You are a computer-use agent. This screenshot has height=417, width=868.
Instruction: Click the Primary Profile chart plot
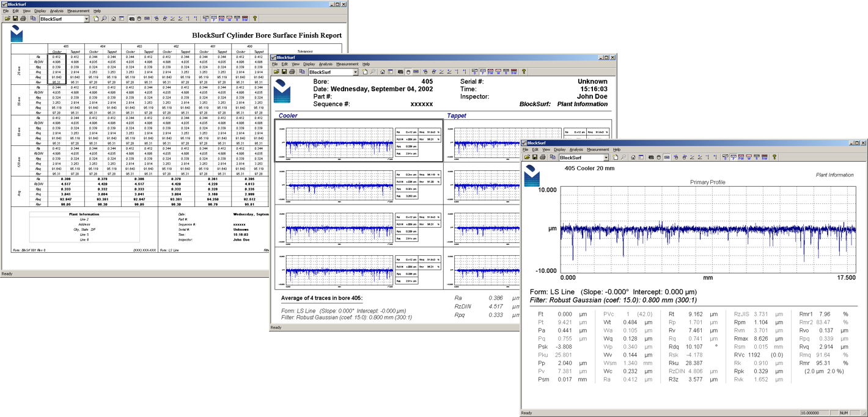[708, 230]
